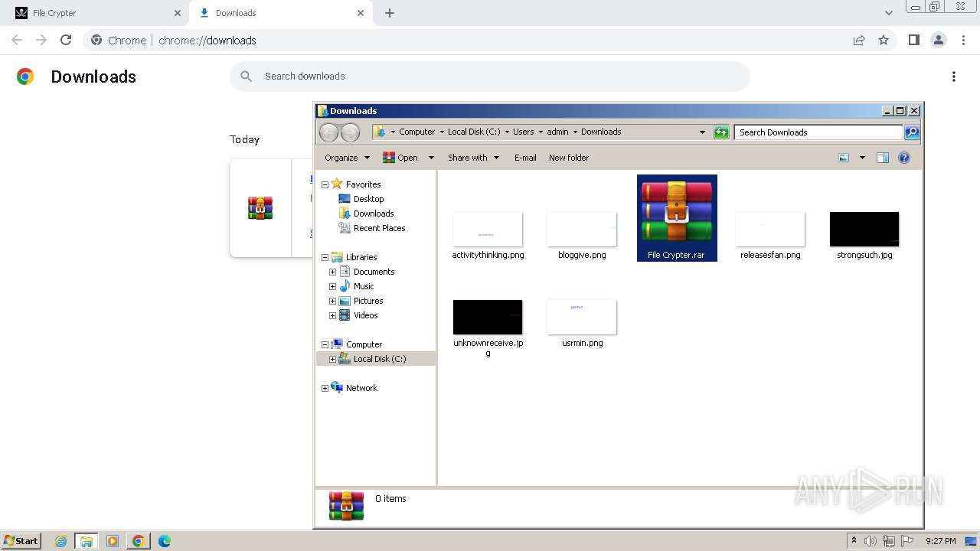Select bloggive.png thumbnail
This screenshot has height=551, width=980.
coord(582,229)
